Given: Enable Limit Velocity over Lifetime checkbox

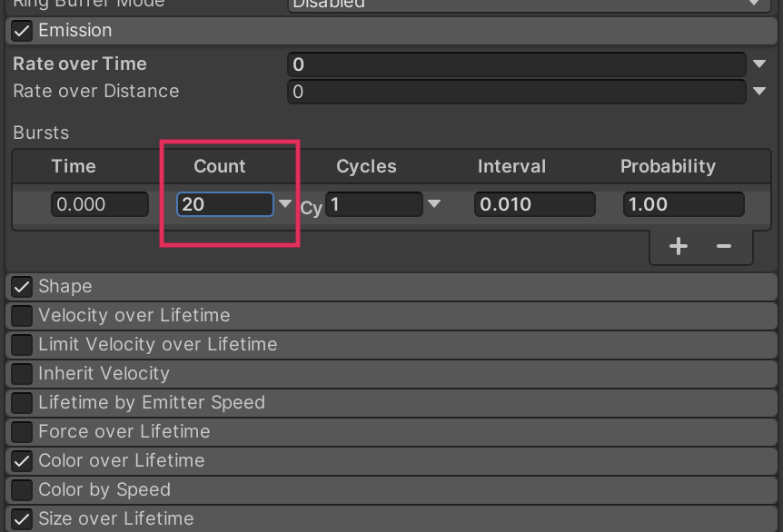Looking at the screenshot, I should (22, 345).
